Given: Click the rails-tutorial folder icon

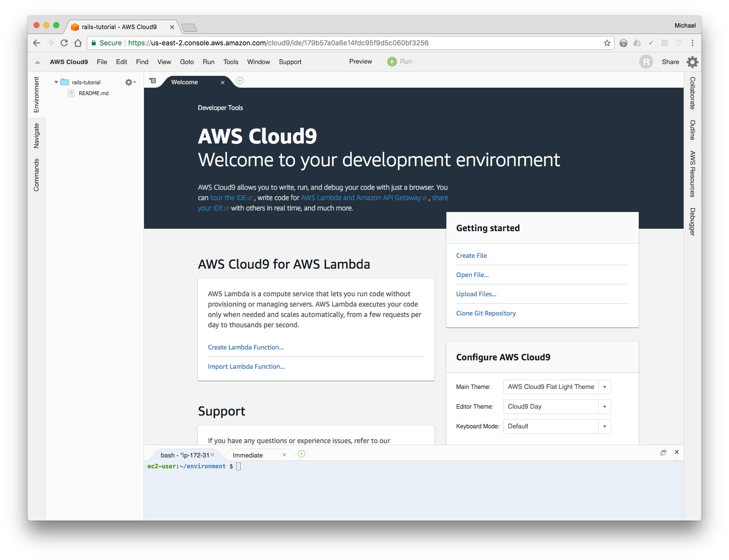Looking at the screenshot, I should coord(65,82).
